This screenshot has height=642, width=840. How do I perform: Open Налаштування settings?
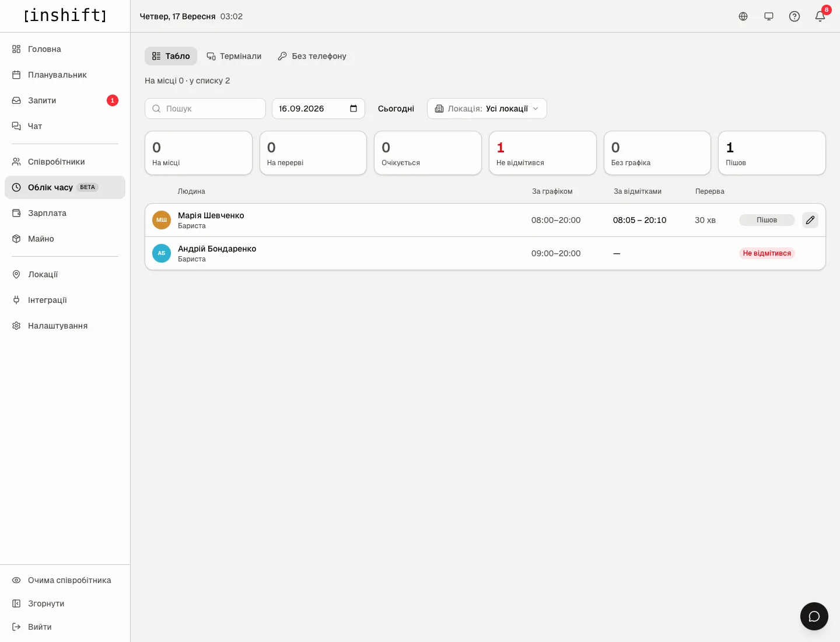[65, 326]
